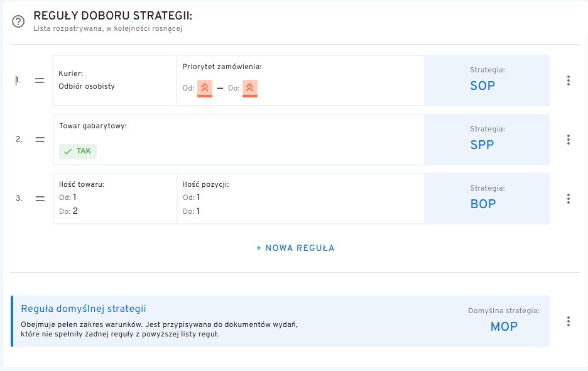The image size is (588, 371).
Task: Open three-dot menu for BOP rule
Action: 568,199
